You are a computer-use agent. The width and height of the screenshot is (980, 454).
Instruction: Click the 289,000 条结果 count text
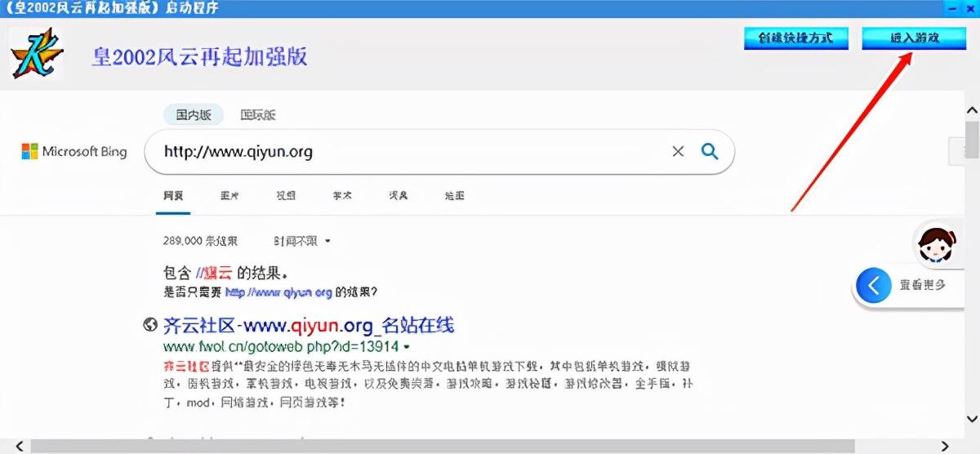tap(200, 241)
